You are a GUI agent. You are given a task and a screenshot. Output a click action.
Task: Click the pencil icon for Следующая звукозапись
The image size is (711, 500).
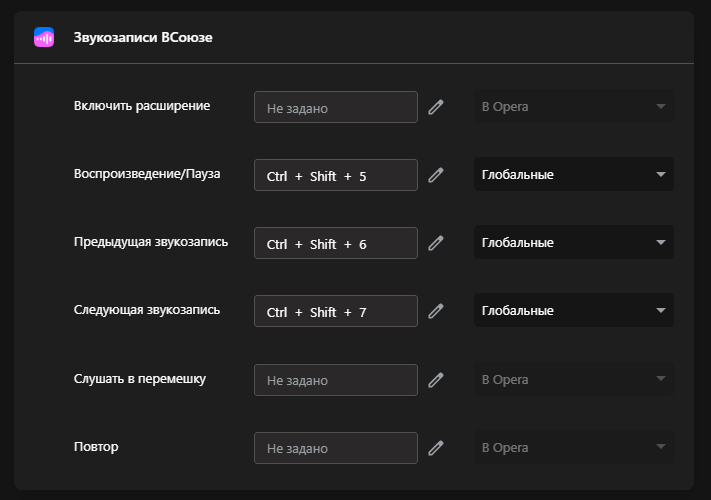tap(436, 311)
